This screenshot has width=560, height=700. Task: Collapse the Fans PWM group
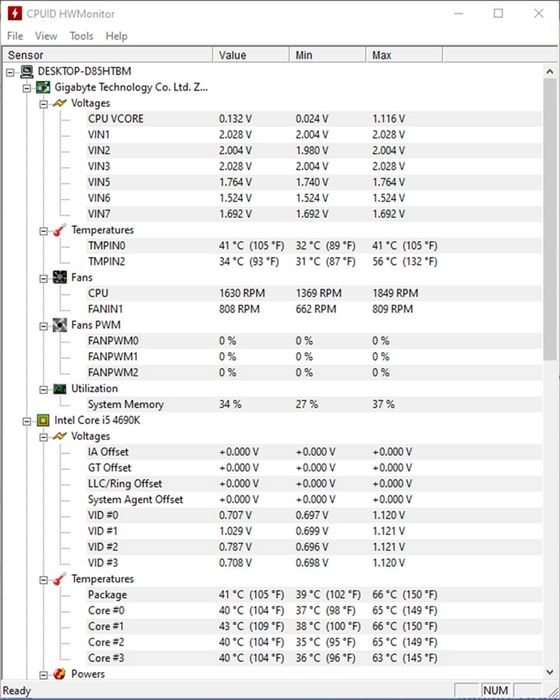(x=43, y=326)
